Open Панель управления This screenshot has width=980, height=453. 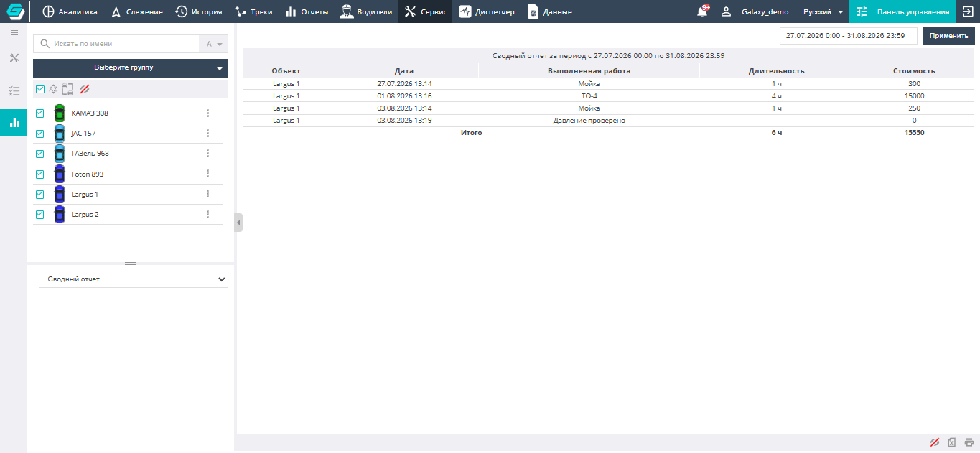(x=902, y=11)
